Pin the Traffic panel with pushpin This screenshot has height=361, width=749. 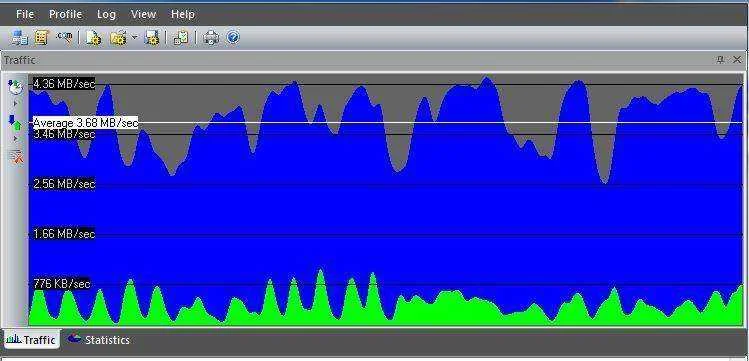[x=721, y=60]
